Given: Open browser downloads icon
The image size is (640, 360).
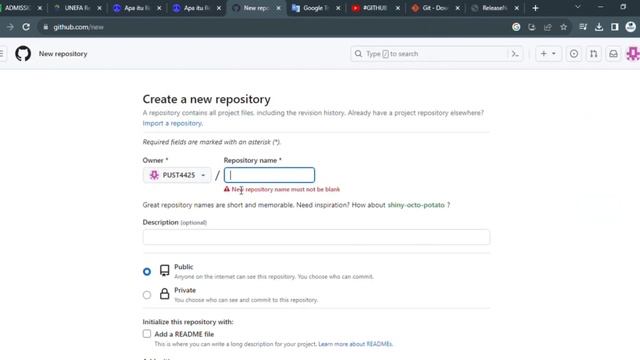Looking at the screenshot, I should click(599, 27).
